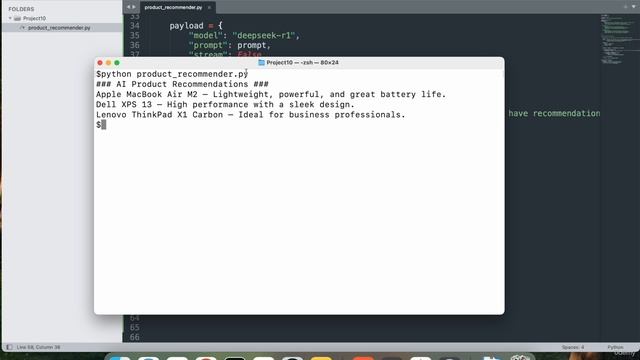This screenshot has width=640, height=360.
Task: Click the 'payload = {' code line
Action: 196,26
